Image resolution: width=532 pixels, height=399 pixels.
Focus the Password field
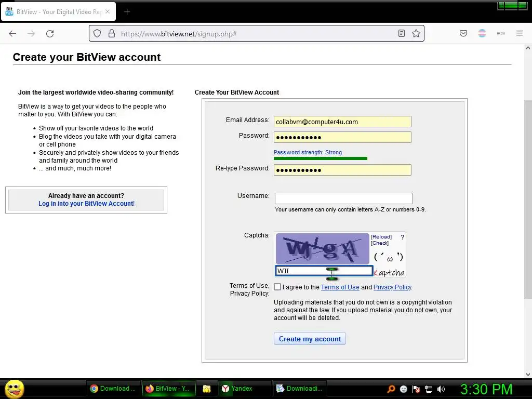click(x=342, y=137)
